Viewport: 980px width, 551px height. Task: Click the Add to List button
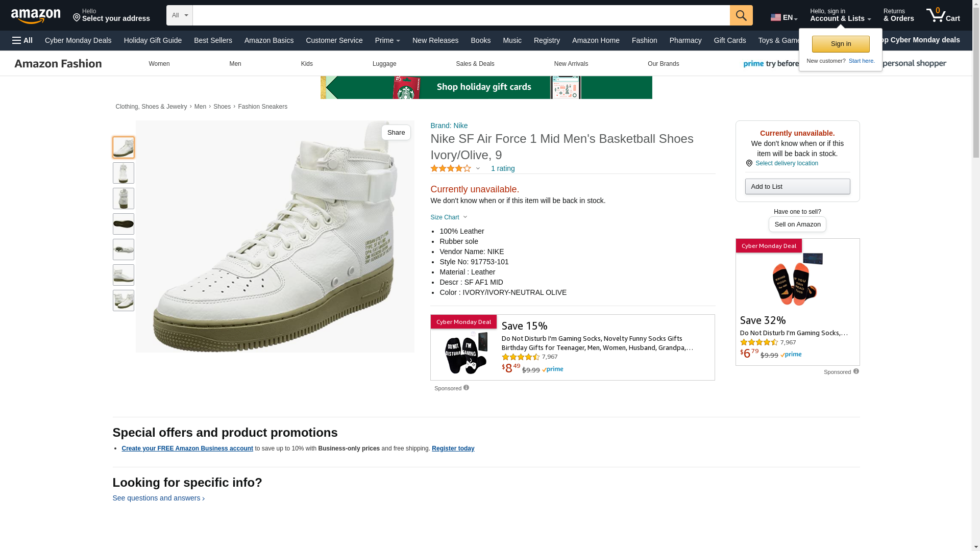pos(797,186)
